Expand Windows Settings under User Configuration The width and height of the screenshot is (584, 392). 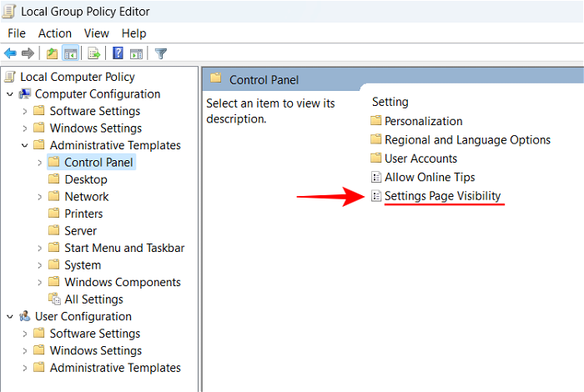click(24, 351)
